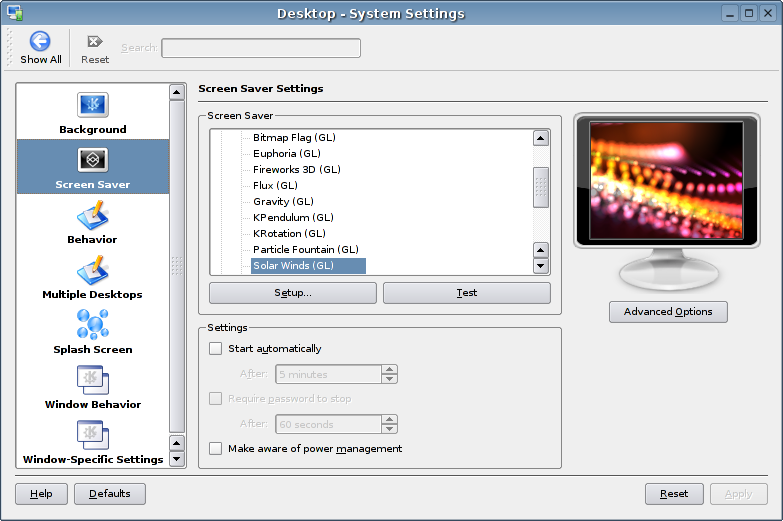Open the Window-Specific Settings icon

point(92,435)
